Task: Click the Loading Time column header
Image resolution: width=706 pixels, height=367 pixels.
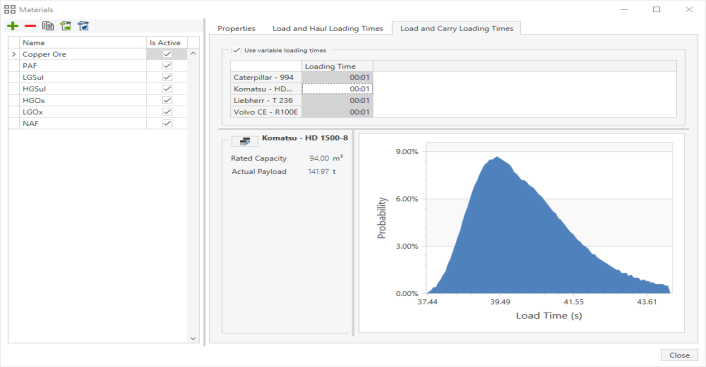Action: 337,66
